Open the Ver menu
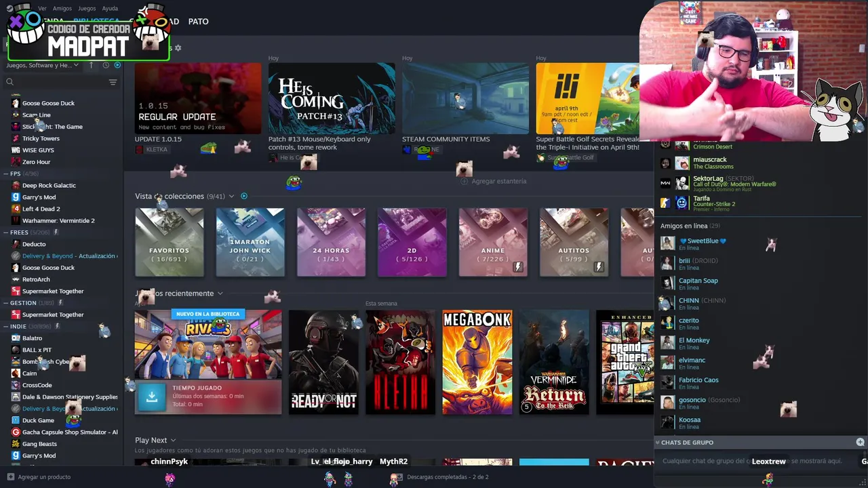The height and width of the screenshot is (488, 868). (43, 8)
